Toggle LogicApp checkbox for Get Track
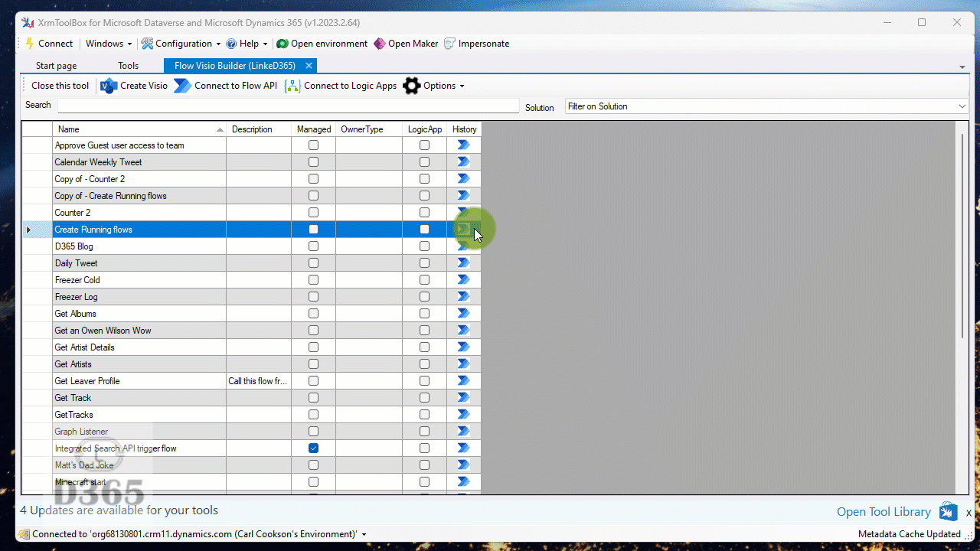The width and height of the screenshot is (980, 551). pos(424,397)
